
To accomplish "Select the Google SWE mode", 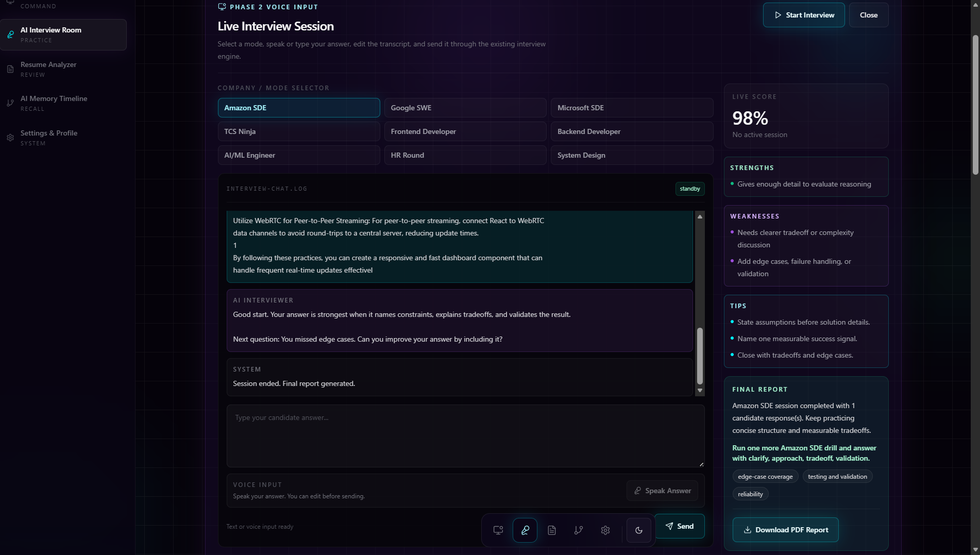I will tap(465, 108).
